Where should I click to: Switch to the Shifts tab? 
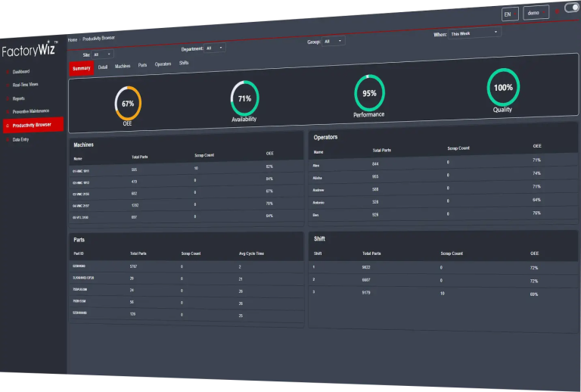[184, 63]
